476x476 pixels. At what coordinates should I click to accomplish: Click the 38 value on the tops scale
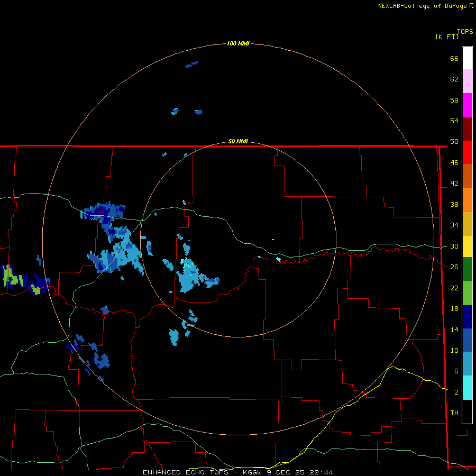[454, 204]
